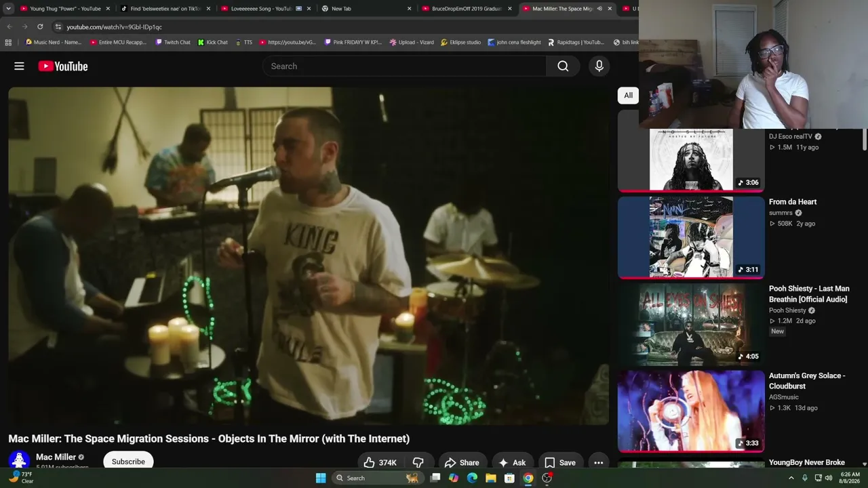
Task: Launch Copilot from the taskbar
Action: coord(454,478)
